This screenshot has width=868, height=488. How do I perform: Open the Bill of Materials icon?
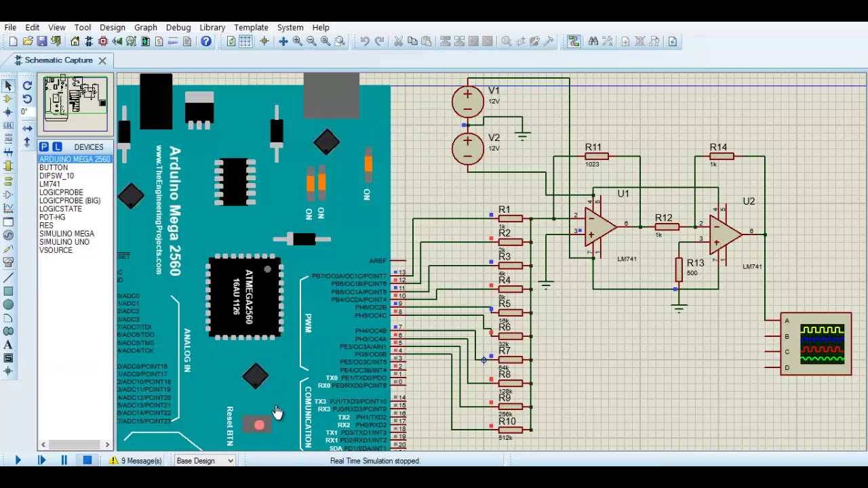(159, 41)
